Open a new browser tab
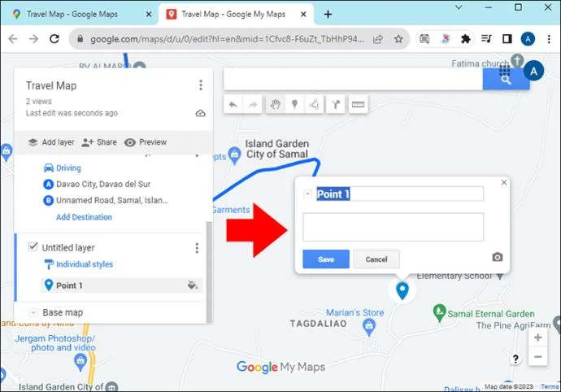 [x=328, y=15]
